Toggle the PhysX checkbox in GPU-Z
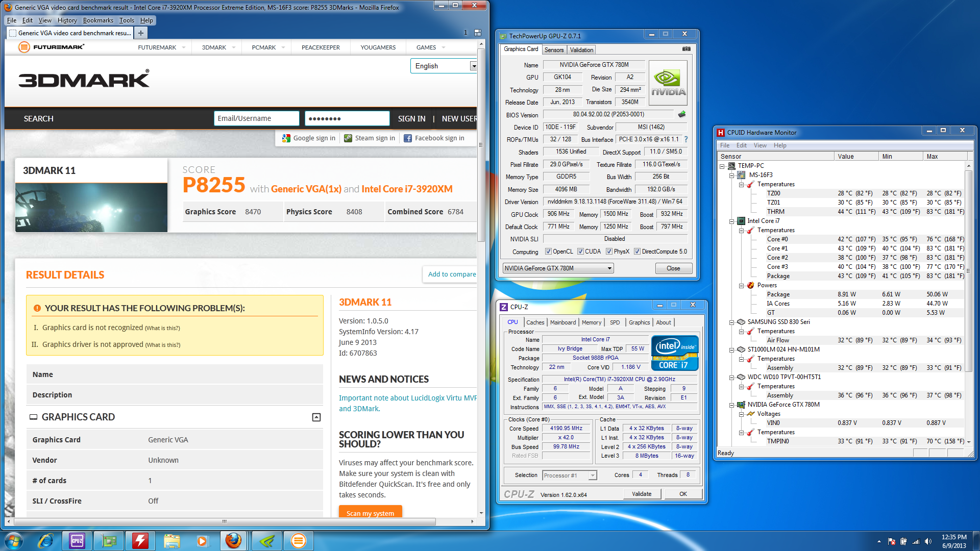The width and height of the screenshot is (980, 551). [x=609, y=251]
